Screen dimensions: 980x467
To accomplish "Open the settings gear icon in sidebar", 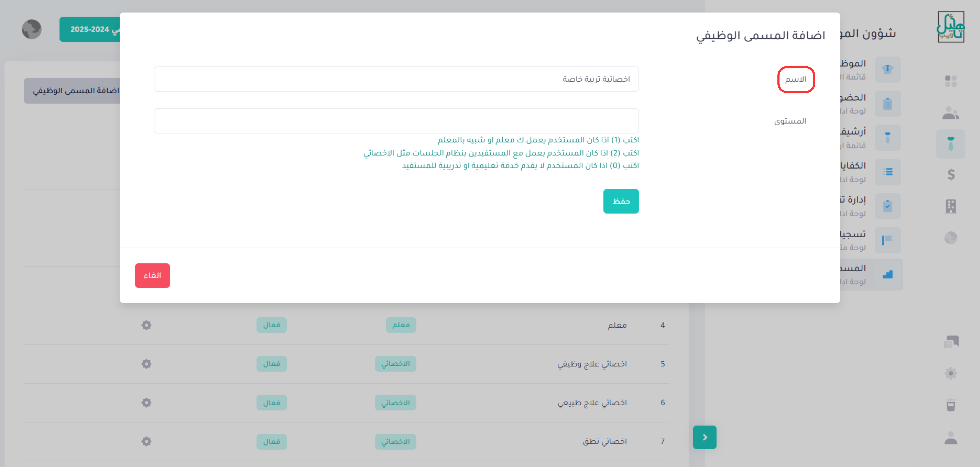I will click(x=950, y=373).
